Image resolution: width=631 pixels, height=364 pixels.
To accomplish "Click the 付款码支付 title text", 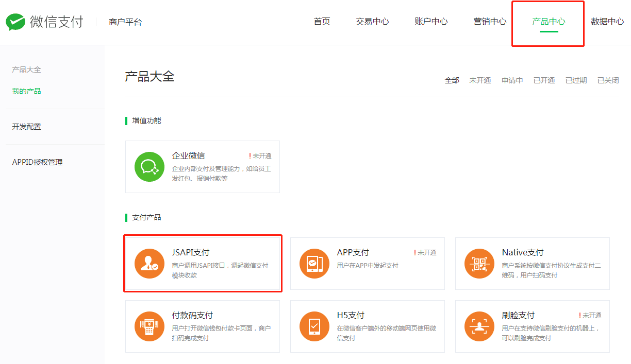I will [192, 315].
